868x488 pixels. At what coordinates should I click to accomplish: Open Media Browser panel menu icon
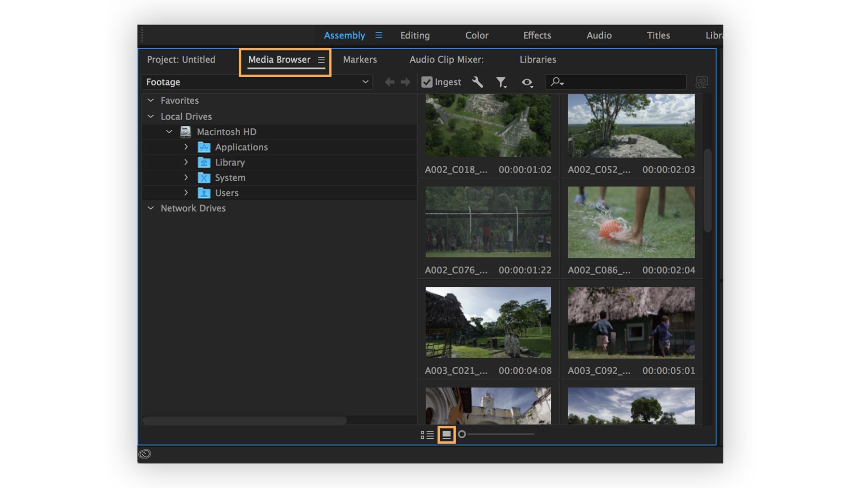tap(321, 60)
